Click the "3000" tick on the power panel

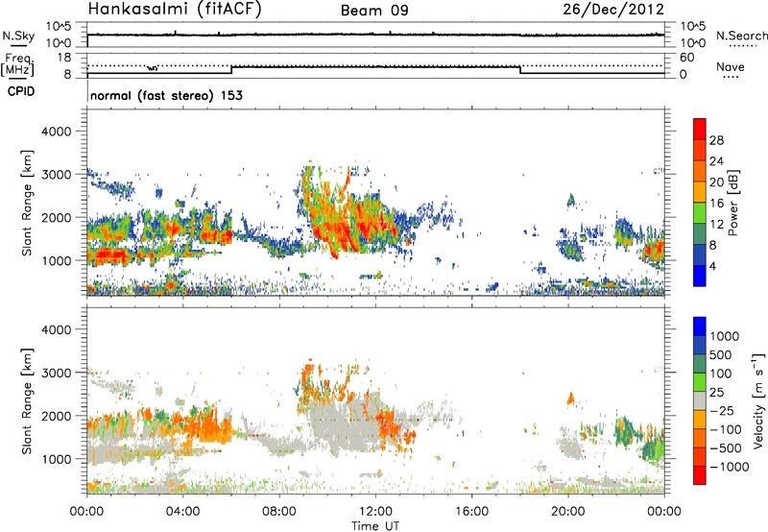(x=57, y=175)
